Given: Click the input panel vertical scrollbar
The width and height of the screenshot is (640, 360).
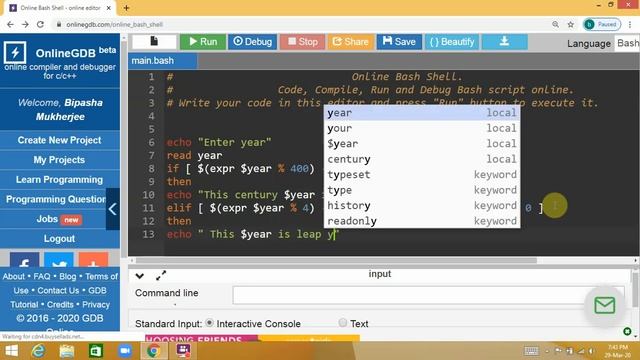Looking at the screenshot, I should click(x=635, y=290).
